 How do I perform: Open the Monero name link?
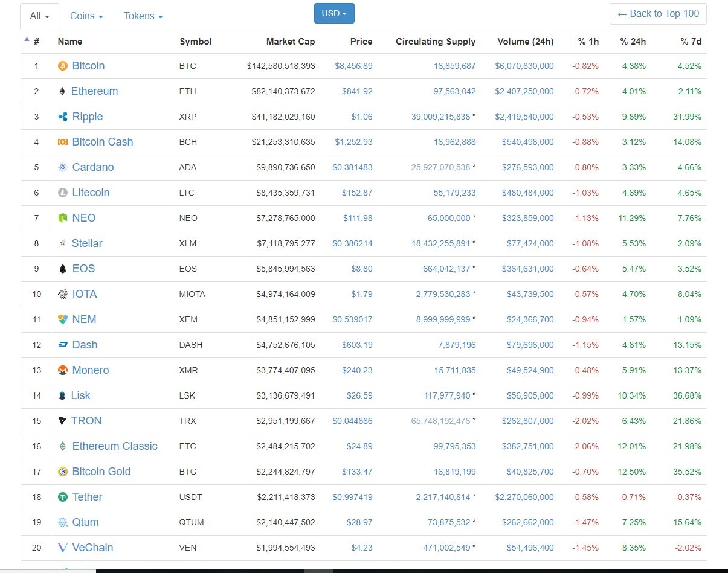coord(91,370)
